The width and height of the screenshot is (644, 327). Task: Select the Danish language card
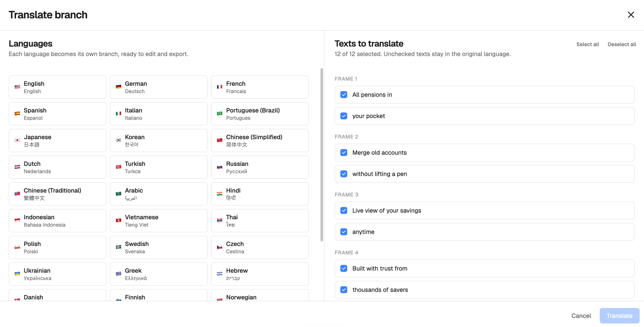(x=58, y=295)
